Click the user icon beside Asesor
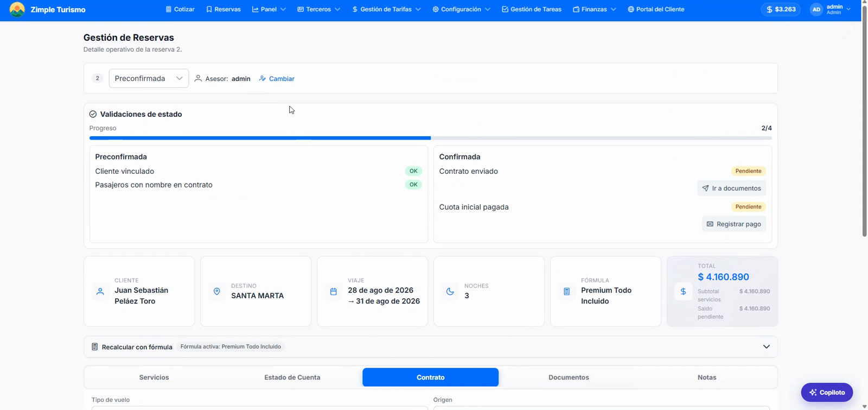The height and width of the screenshot is (410, 868). [198, 79]
